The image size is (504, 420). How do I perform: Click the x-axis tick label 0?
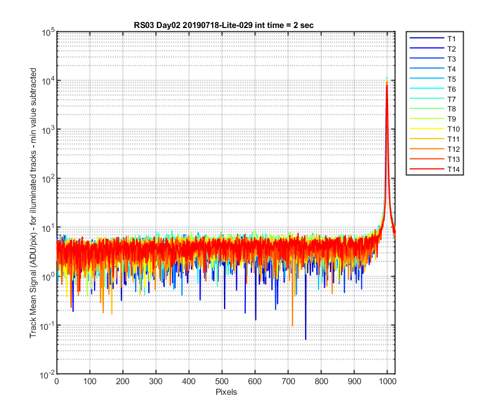[57, 381]
